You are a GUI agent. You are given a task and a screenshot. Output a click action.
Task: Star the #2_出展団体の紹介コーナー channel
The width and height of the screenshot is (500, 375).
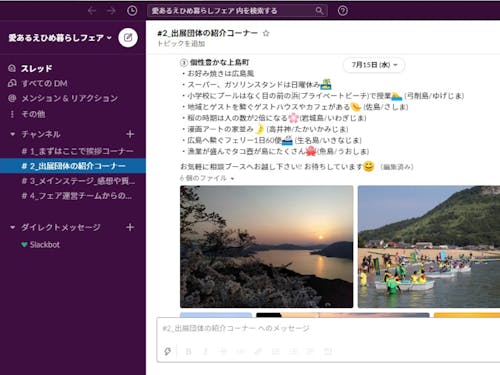point(266,33)
